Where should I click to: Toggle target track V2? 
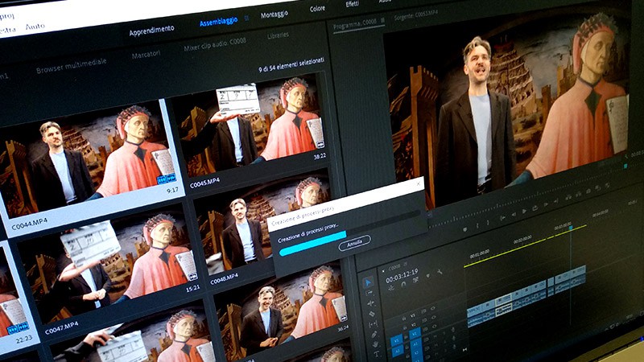[414, 325]
